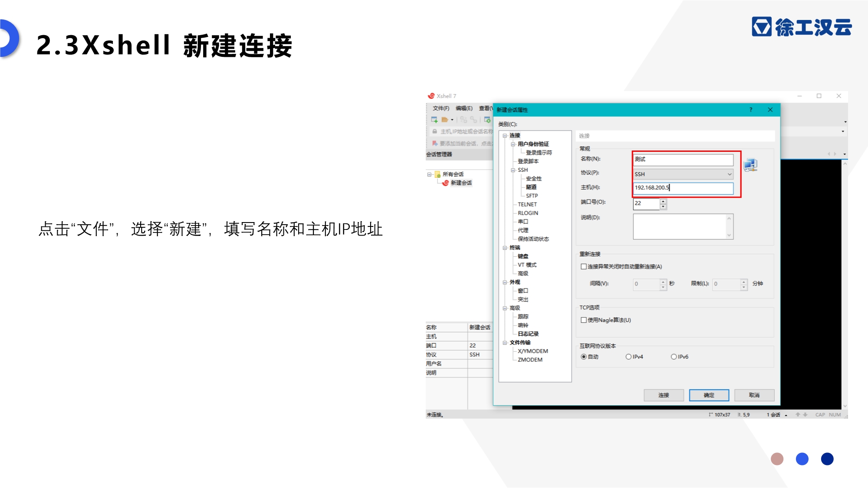Viewport: 868px width, 488px height.
Task: Click the 取消 button
Action: (754, 395)
